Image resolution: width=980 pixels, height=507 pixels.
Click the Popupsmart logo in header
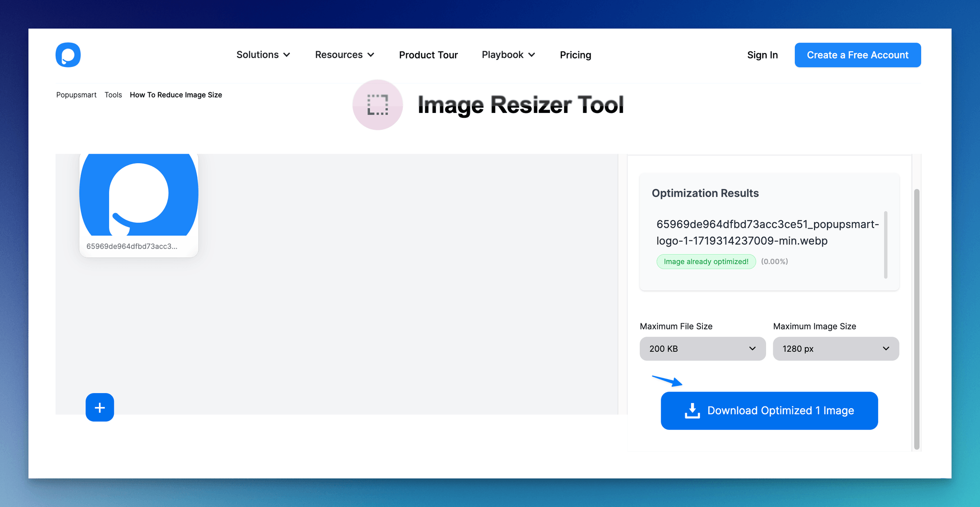[x=68, y=55]
